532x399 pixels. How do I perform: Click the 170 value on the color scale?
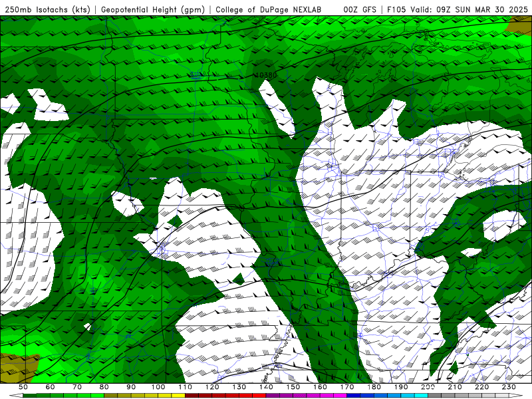tap(347, 387)
